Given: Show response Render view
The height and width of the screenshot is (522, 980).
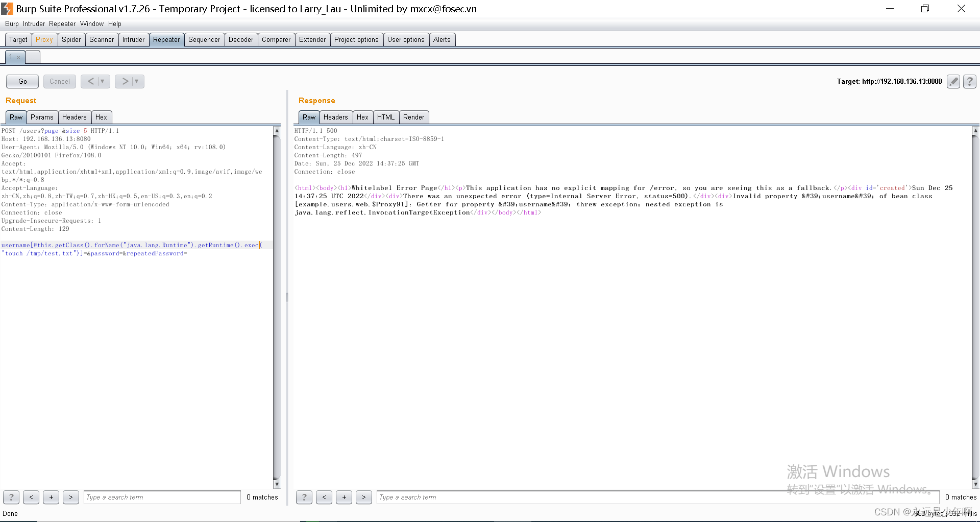Looking at the screenshot, I should pyautogui.click(x=414, y=117).
